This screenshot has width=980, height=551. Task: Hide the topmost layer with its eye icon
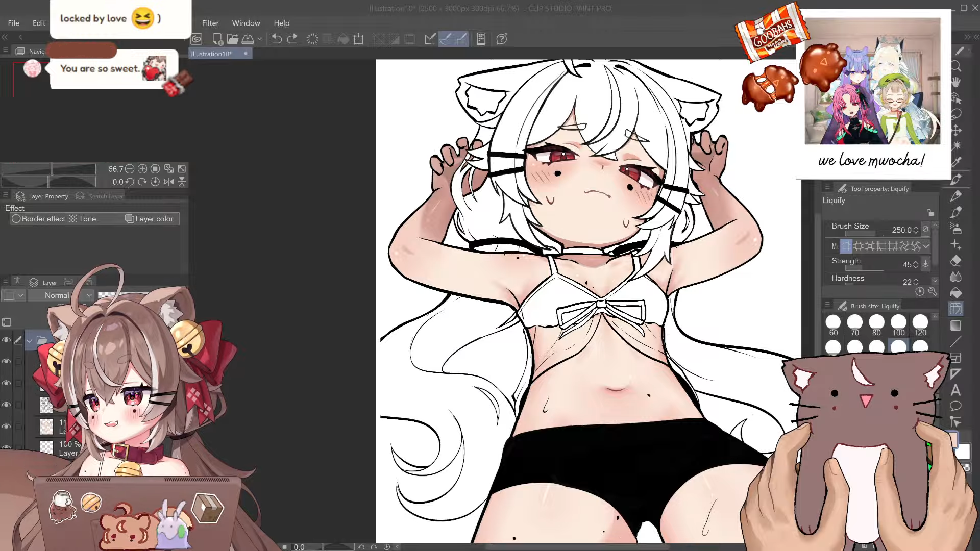click(x=6, y=340)
